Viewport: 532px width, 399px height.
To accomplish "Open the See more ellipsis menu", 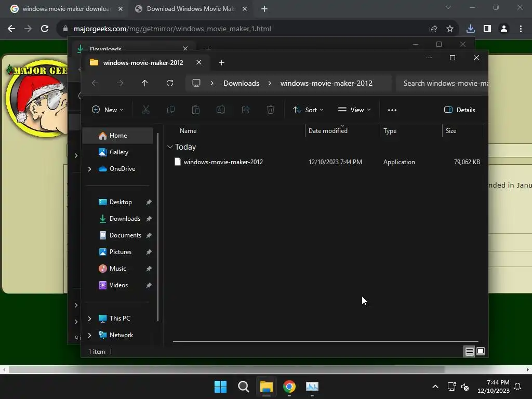I will click(x=392, y=110).
